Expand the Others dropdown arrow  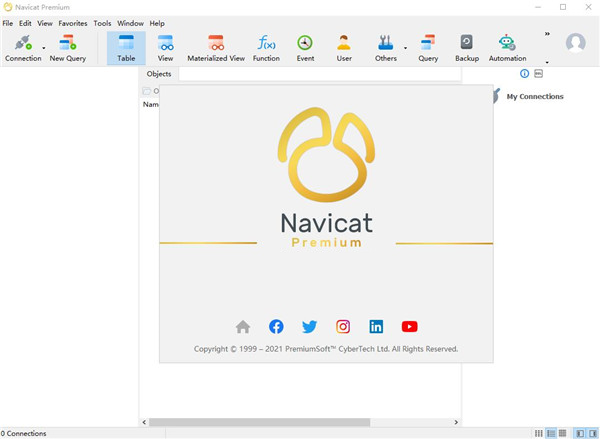405,48
